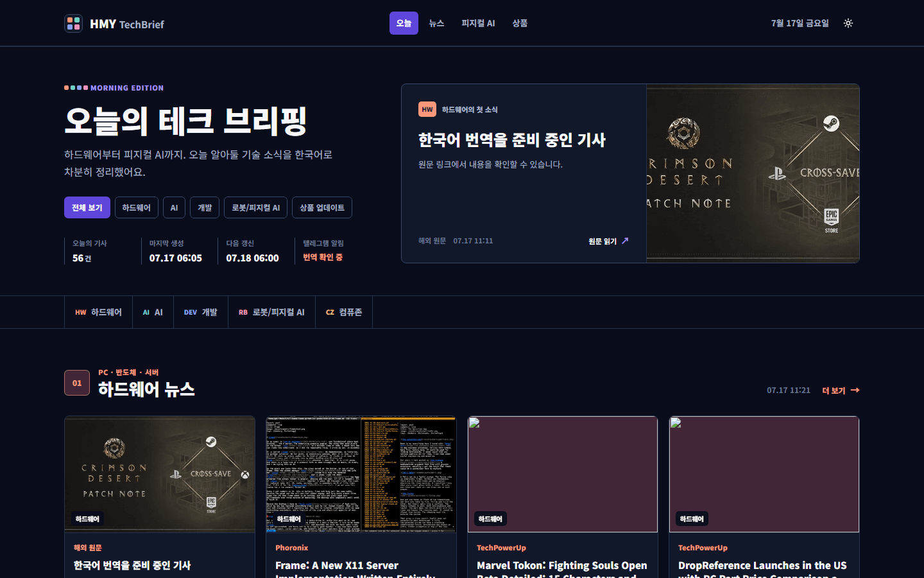Click the 하드웨어의 첫 소식 label
Image resolution: width=924 pixels, height=578 pixels.
[470, 110]
